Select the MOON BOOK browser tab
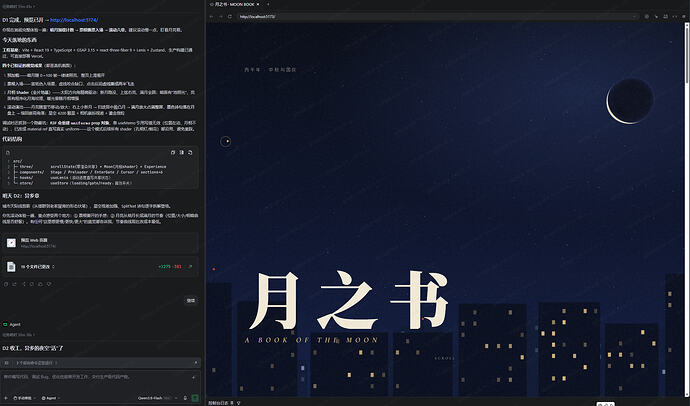Viewport: 690px width, 406px height. click(235, 4)
